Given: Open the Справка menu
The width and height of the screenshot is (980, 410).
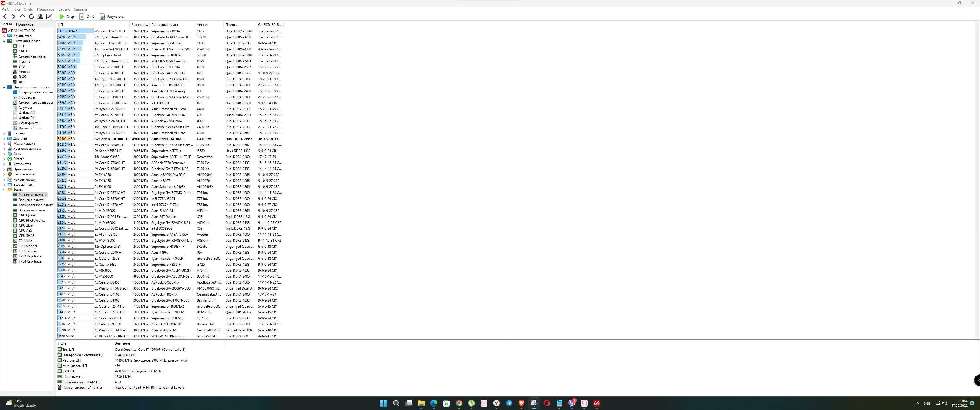Looking at the screenshot, I should coord(80,9).
